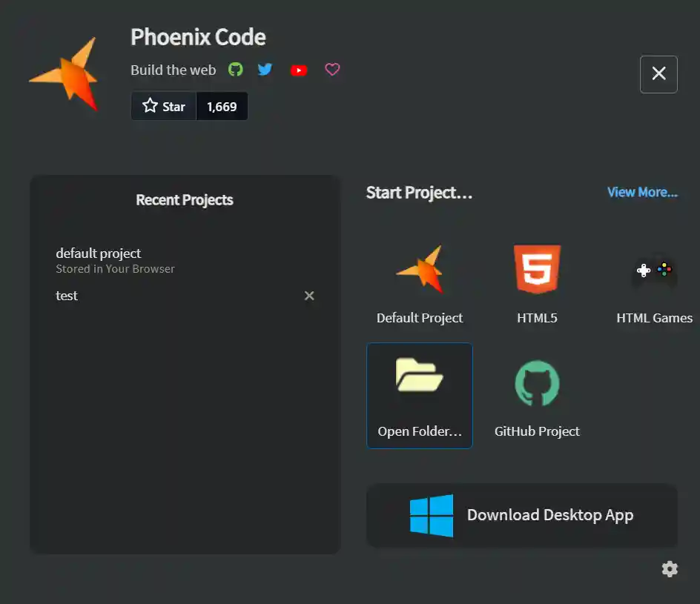This screenshot has width=700, height=604.
Task: Click the Open Folder tile
Action: (420, 395)
